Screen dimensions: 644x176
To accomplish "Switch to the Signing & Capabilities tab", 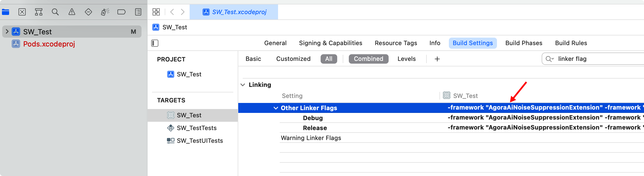I will point(331,43).
